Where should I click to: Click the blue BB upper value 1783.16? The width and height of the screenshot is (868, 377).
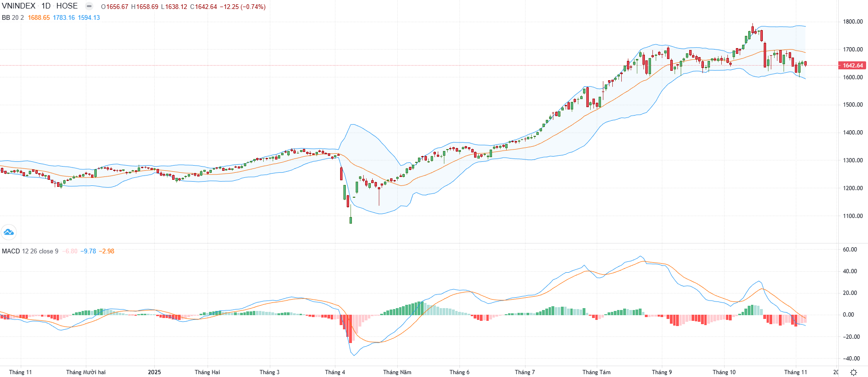64,17
